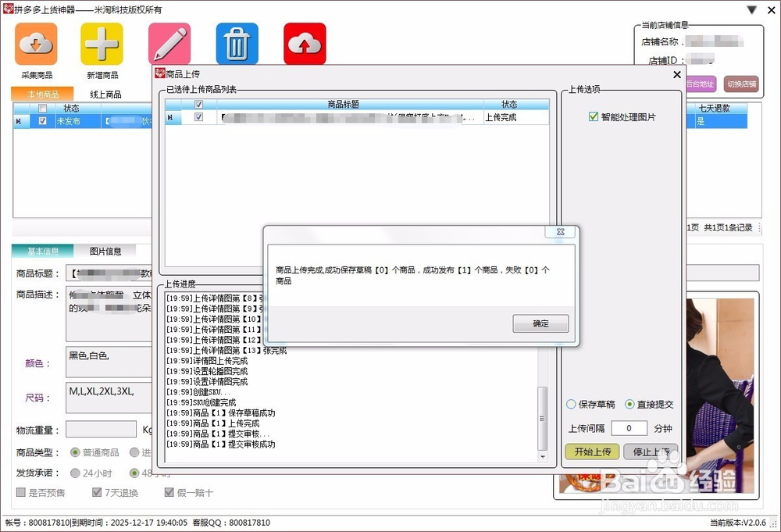This screenshot has width=781, height=532.
Task: Click the red cloud upload icon
Action: point(305,44)
